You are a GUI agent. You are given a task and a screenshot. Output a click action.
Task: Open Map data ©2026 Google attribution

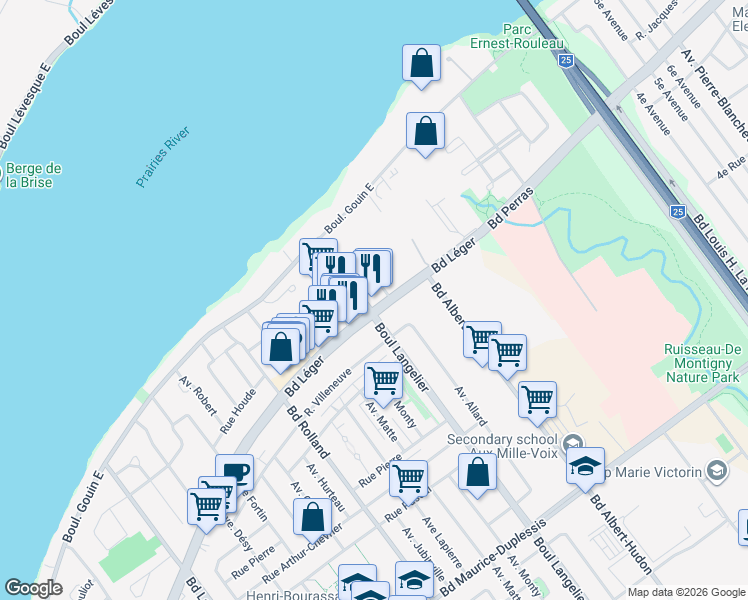click(687, 593)
